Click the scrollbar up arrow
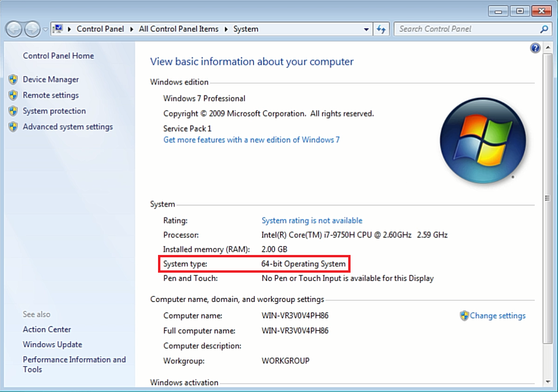 (x=548, y=48)
